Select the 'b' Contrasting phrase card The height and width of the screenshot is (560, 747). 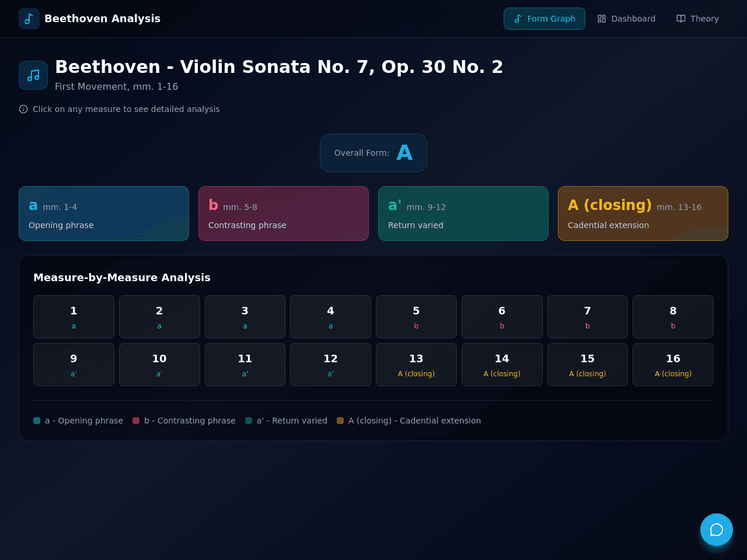point(284,213)
